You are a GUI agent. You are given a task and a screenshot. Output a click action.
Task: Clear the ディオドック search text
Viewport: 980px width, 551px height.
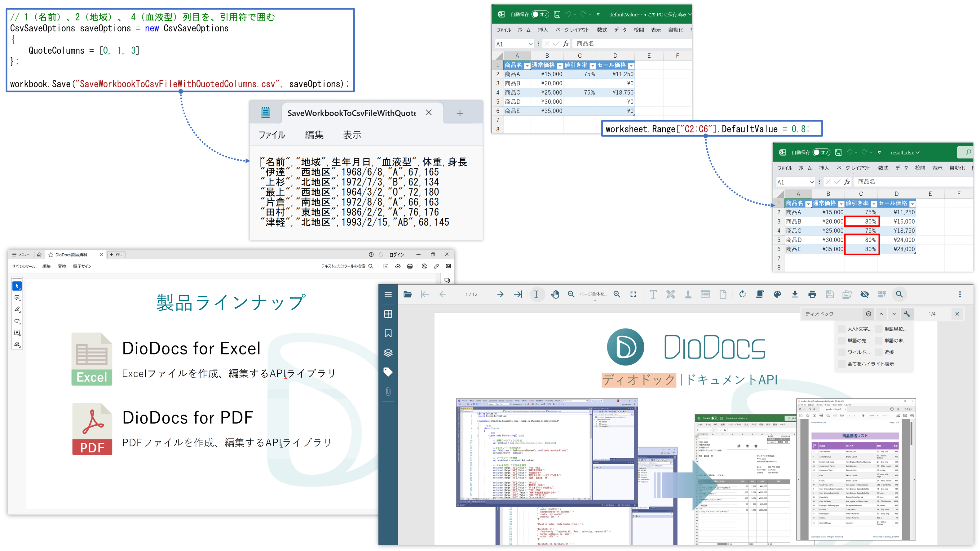coord(868,314)
